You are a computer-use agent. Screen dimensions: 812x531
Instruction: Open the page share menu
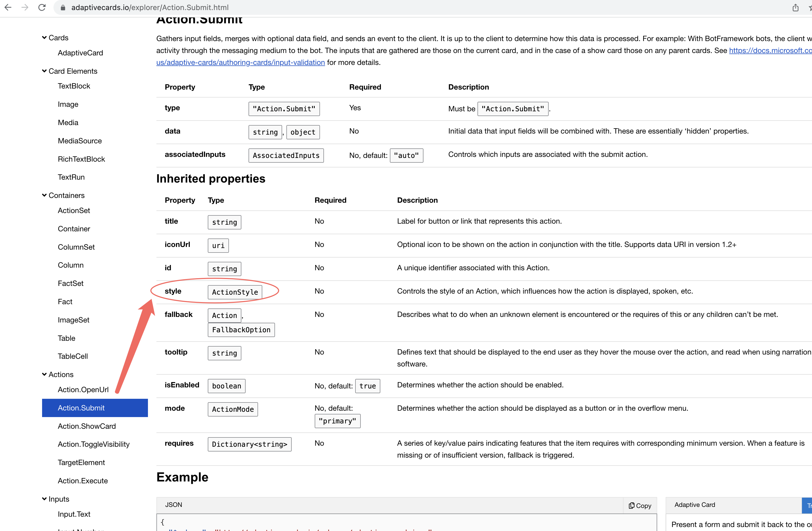coord(795,7)
